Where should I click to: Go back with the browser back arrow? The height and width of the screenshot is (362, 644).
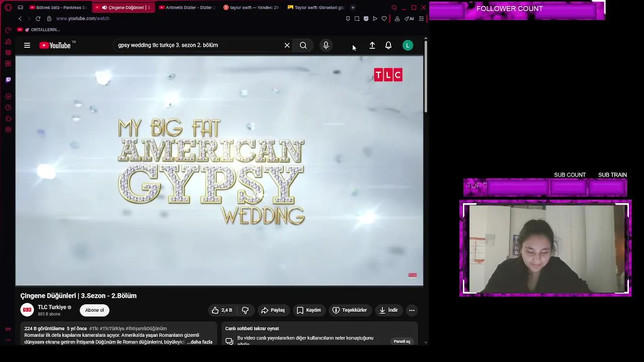pyautogui.click(x=20, y=19)
